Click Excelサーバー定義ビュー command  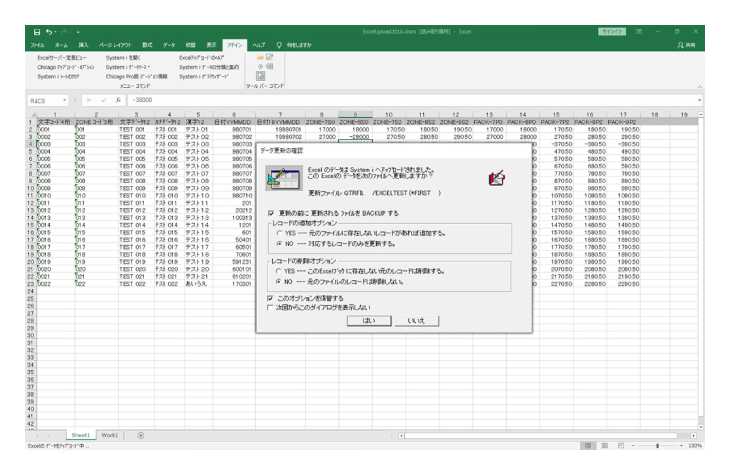click(62, 58)
